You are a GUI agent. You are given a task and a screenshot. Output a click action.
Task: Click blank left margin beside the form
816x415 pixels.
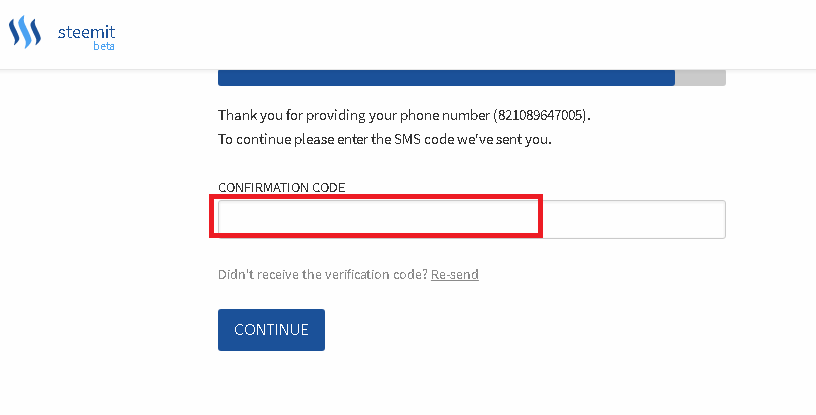point(104,234)
